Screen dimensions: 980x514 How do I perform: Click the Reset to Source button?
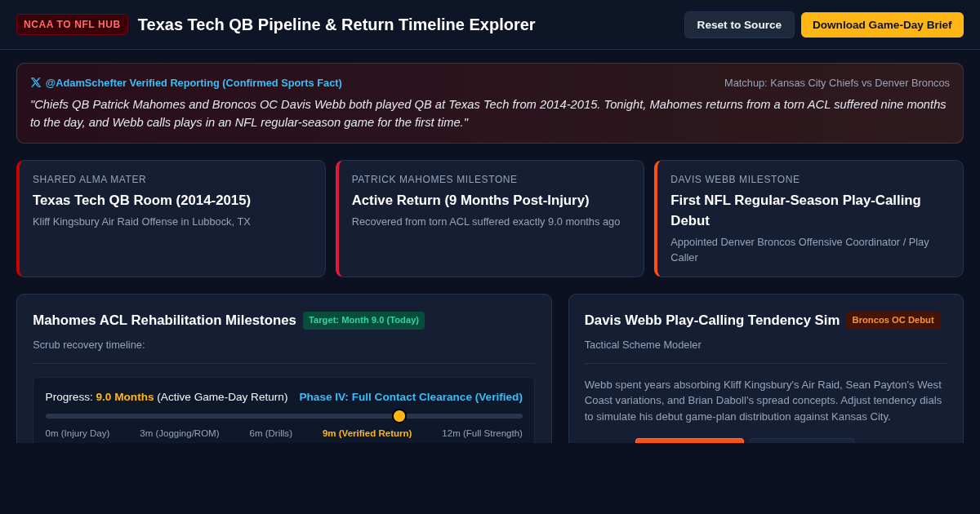(x=739, y=24)
